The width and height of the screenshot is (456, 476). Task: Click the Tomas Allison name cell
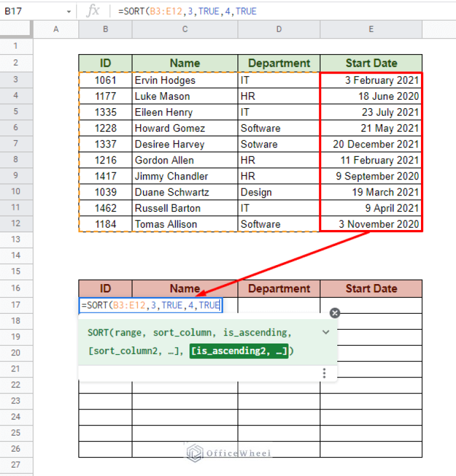pyautogui.click(x=185, y=224)
